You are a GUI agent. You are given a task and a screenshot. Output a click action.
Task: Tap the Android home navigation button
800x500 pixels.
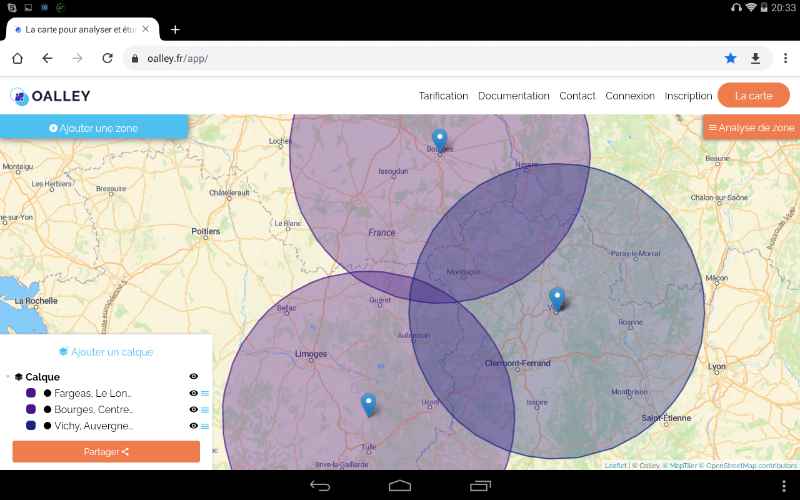click(400, 485)
